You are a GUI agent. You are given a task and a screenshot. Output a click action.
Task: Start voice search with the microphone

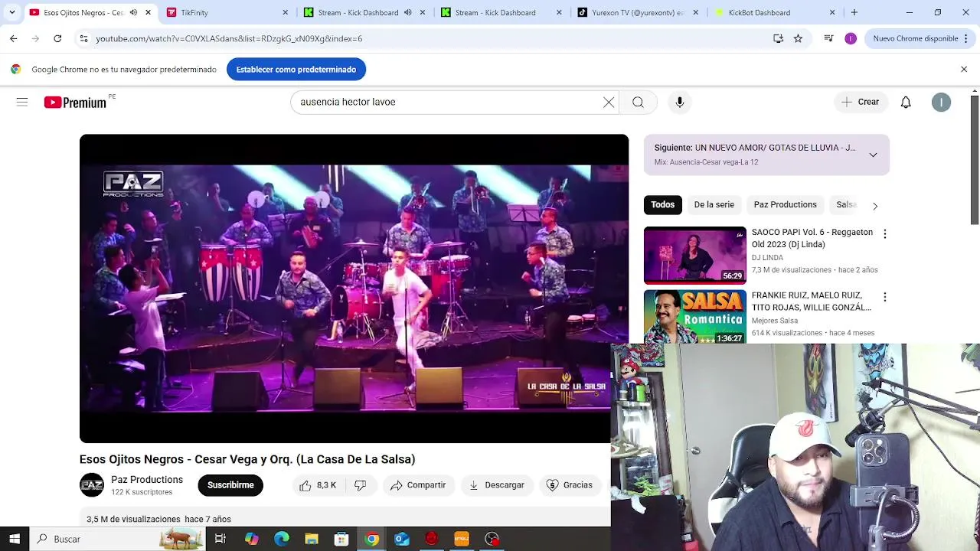click(680, 102)
